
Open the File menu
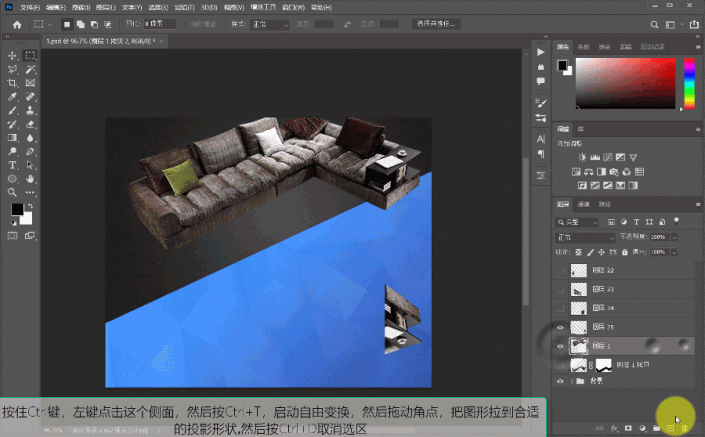point(30,7)
